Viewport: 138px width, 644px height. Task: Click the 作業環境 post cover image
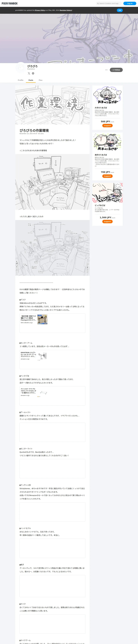[x=52, y=105]
